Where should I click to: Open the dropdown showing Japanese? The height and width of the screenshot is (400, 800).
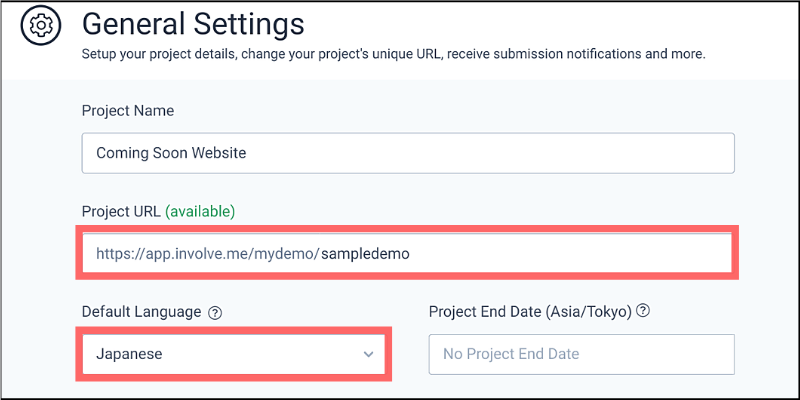(234, 354)
